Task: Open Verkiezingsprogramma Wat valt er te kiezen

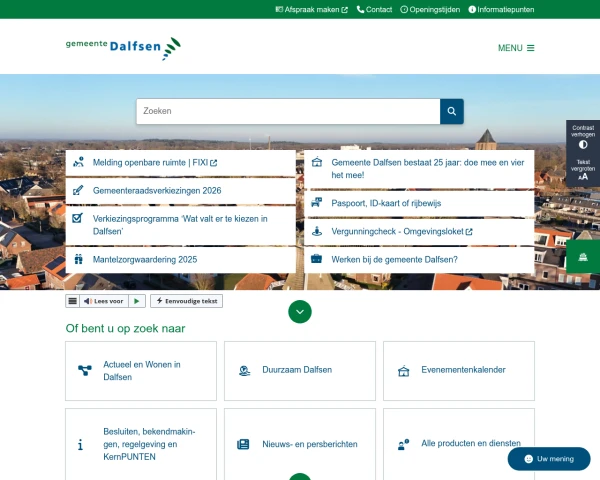Action: (x=181, y=225)
